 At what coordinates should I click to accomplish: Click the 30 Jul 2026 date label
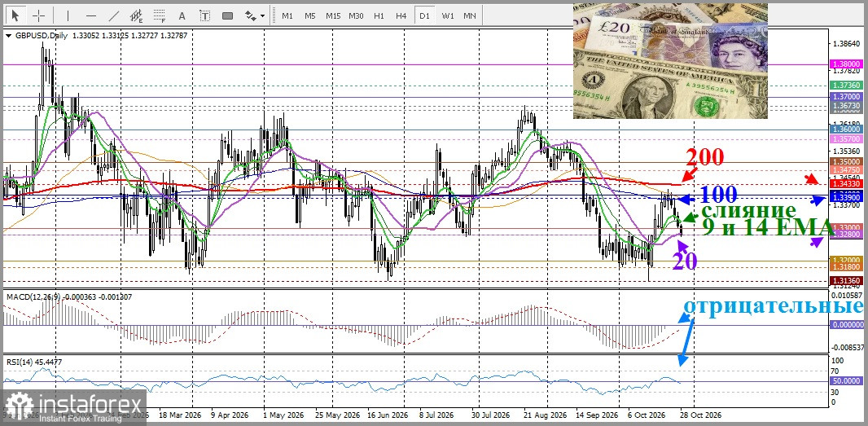click(492, 415)
